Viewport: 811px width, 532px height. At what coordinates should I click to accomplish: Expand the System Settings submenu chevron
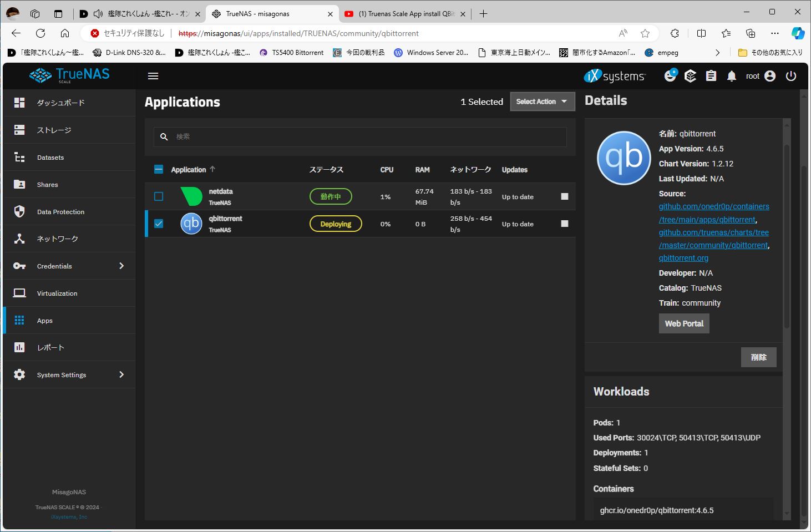point(121,374)
